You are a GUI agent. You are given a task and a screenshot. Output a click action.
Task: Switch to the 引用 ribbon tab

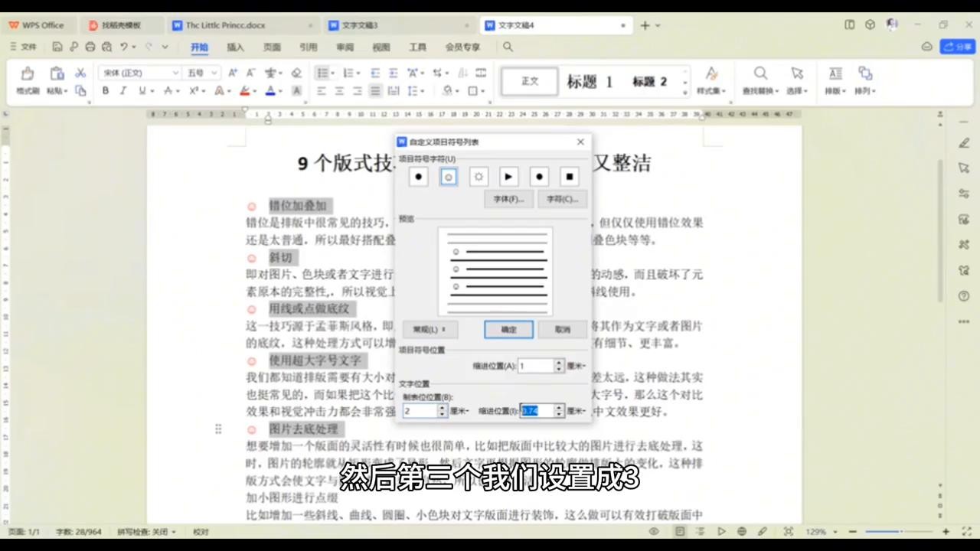coord(309,47)
